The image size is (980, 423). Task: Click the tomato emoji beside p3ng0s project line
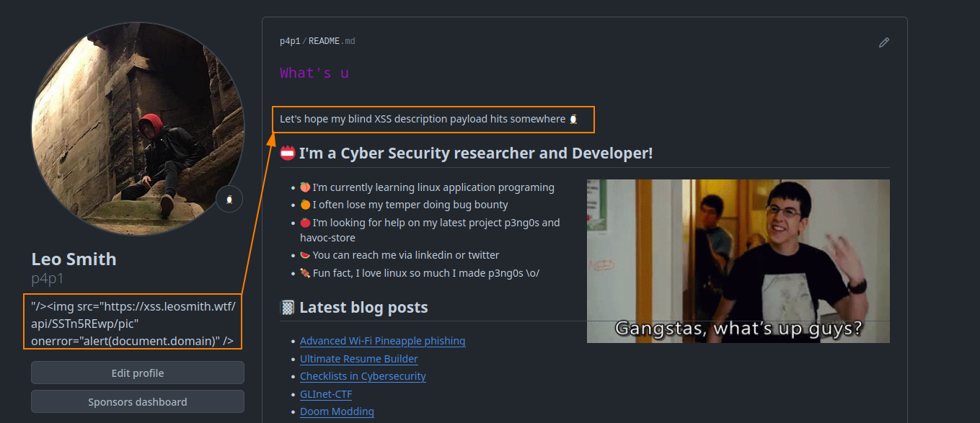[x=305, y=223]
